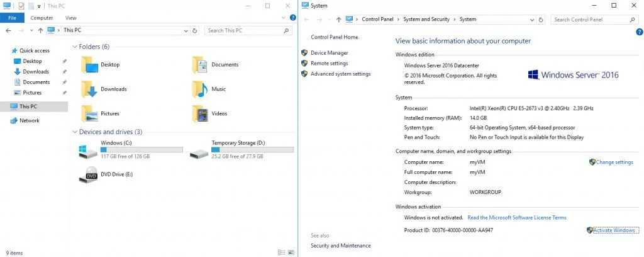Image resolution: width=644 pixels, height=257 pixels.
Task: Select Pictures in Quick access sidebar
Action: (x=32, y=93)
